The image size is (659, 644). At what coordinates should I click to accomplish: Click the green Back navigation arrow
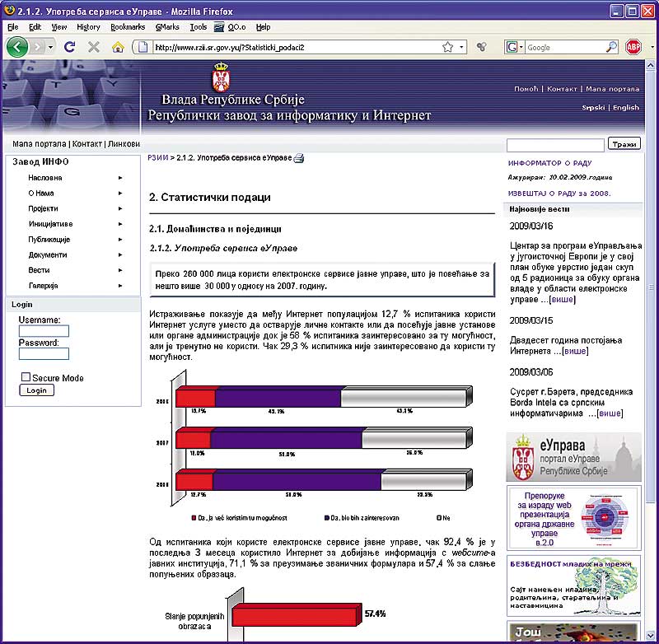16,47
